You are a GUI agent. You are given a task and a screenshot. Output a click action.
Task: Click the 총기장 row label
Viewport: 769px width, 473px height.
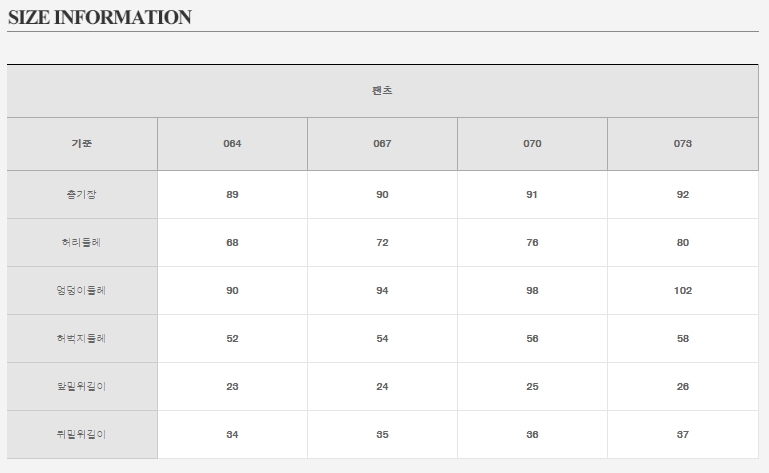click(x=82, y=195)
